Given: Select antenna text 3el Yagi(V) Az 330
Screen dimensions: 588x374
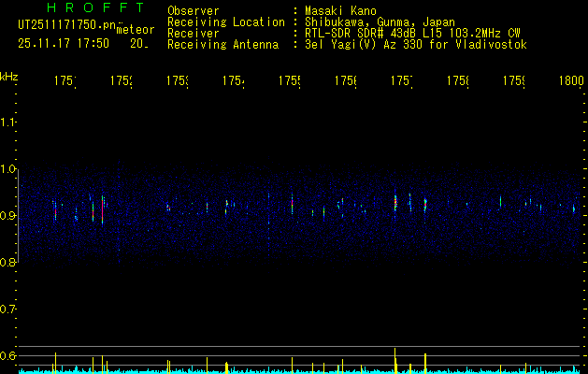Looking at the screenshot, I should point(365,45).
